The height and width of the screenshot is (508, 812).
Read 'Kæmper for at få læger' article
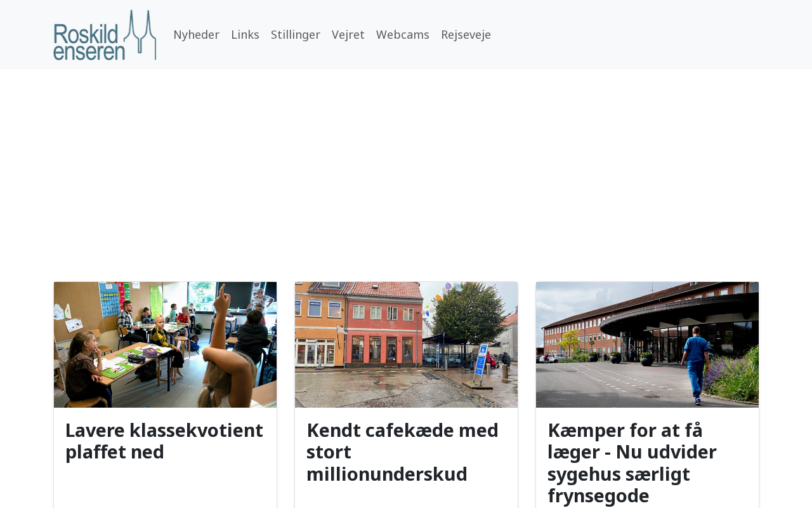click(x=632, y=463)
